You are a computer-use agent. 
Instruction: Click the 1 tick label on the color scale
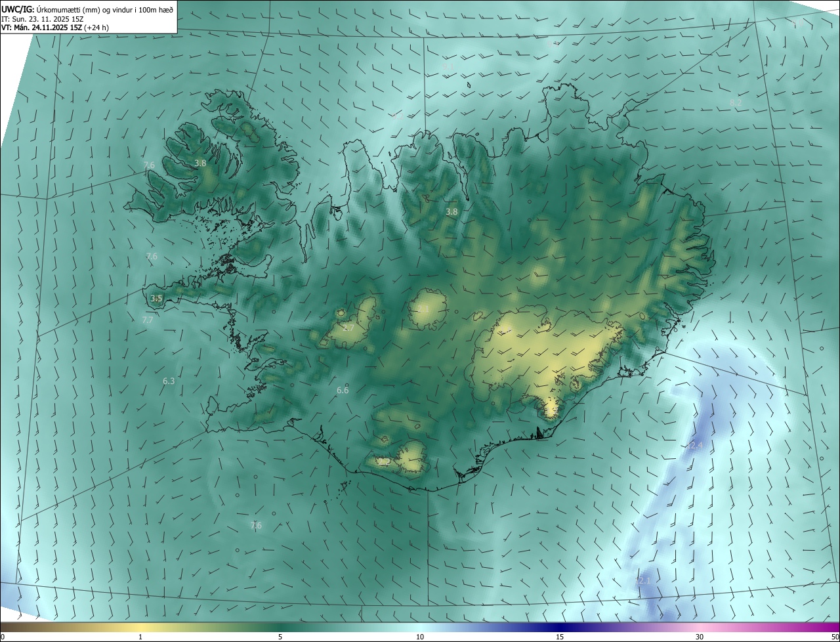[x=140, y=637]
